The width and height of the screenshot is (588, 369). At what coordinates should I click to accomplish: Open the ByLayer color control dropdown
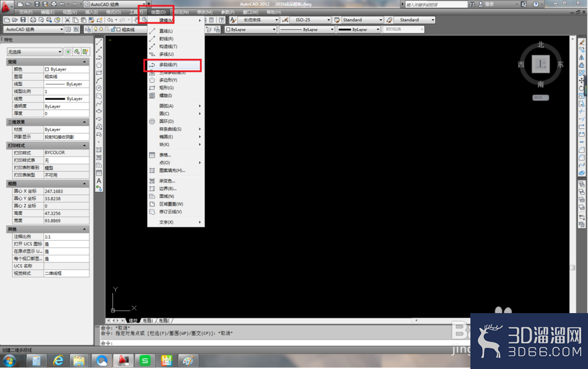(x=250, y=29)
